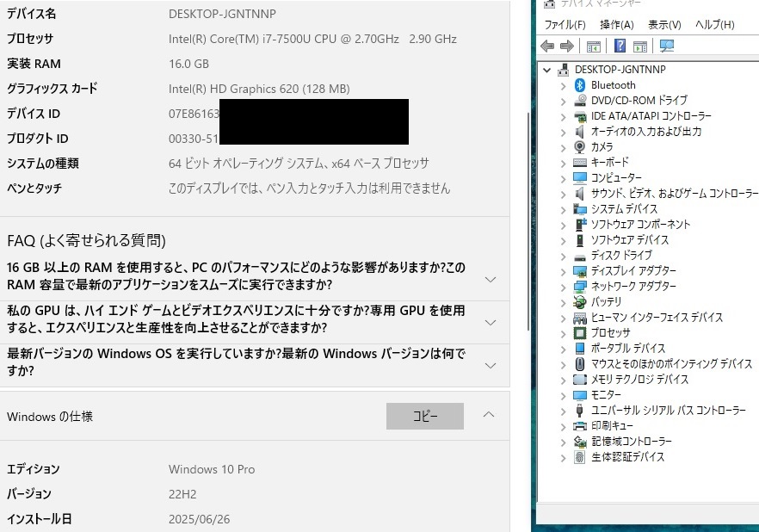
Task: Click the バッテリ battery icon
Action: tap(580, 302)
